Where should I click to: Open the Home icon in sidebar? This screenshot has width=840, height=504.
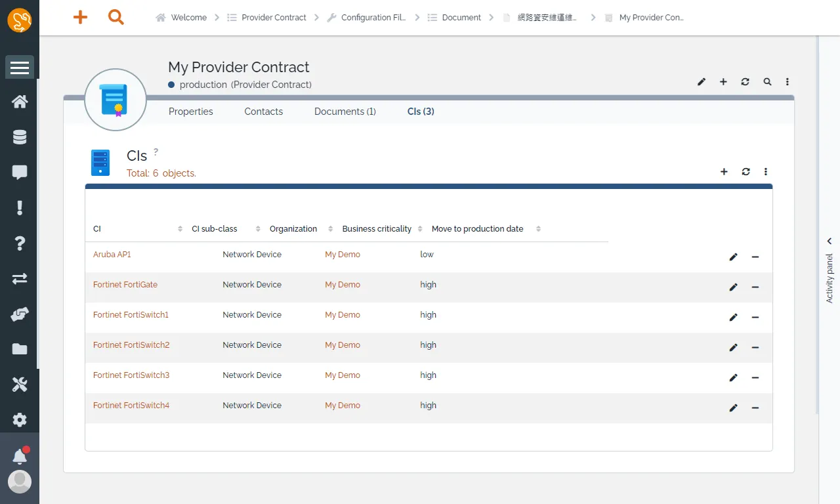pos(20,102)
